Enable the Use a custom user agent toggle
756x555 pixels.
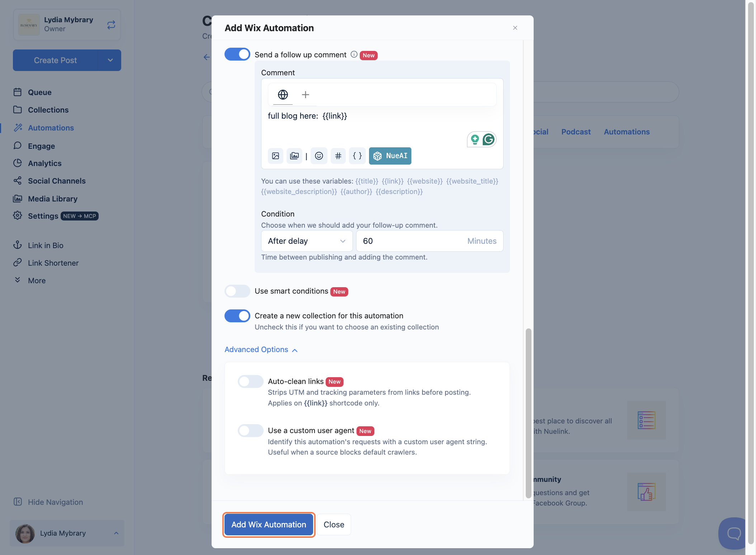[x=250, y=430]
